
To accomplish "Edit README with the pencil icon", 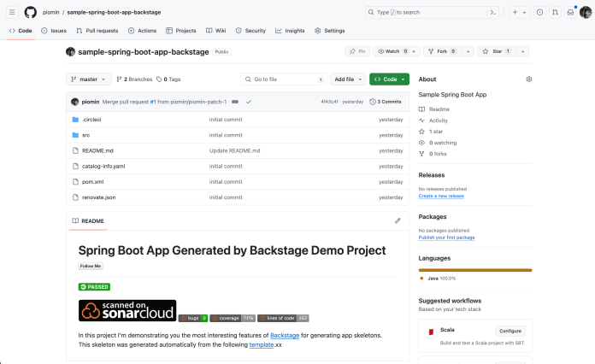I will (398, 220).
